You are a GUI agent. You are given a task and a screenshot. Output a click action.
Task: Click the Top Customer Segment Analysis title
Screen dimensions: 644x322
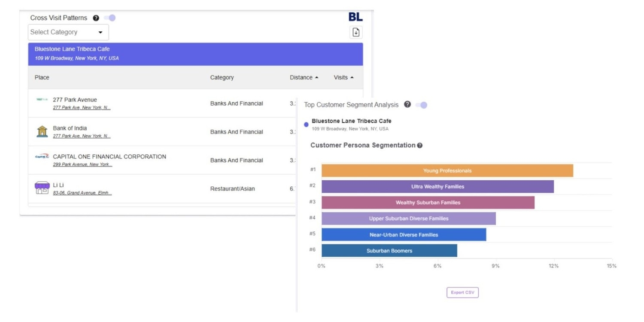click(x=351, y=105)
